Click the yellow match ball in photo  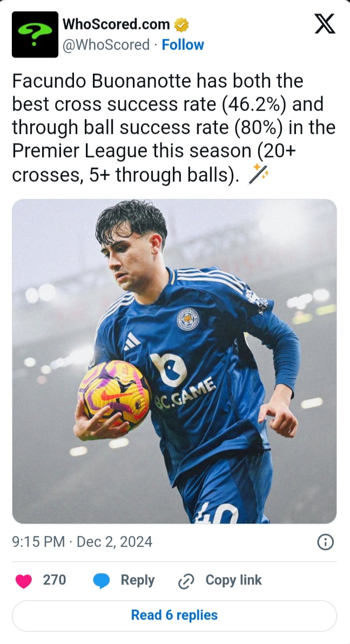pyautogui.click(x=115, y=395)
